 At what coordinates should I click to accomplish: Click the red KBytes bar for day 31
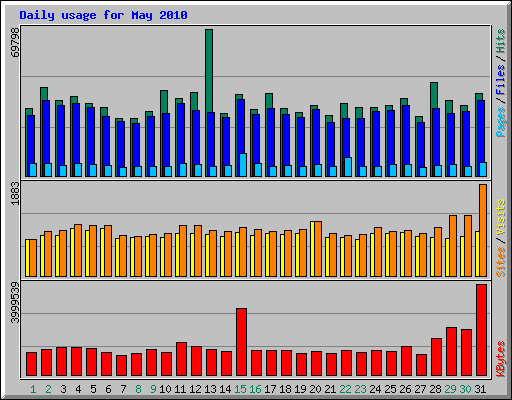[x=481, y=330]
